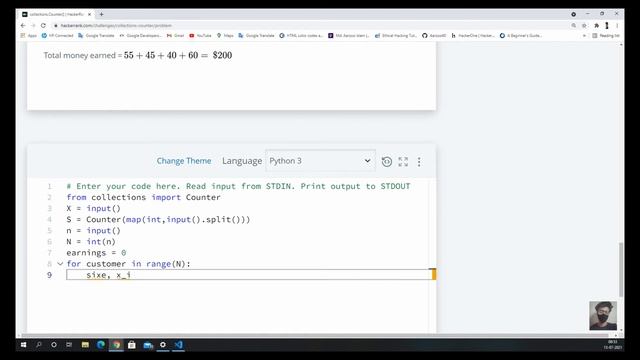This screenshot has height=360, width=640.
Task: Open the Mail app on the taskbar
Action: point(148,345)
